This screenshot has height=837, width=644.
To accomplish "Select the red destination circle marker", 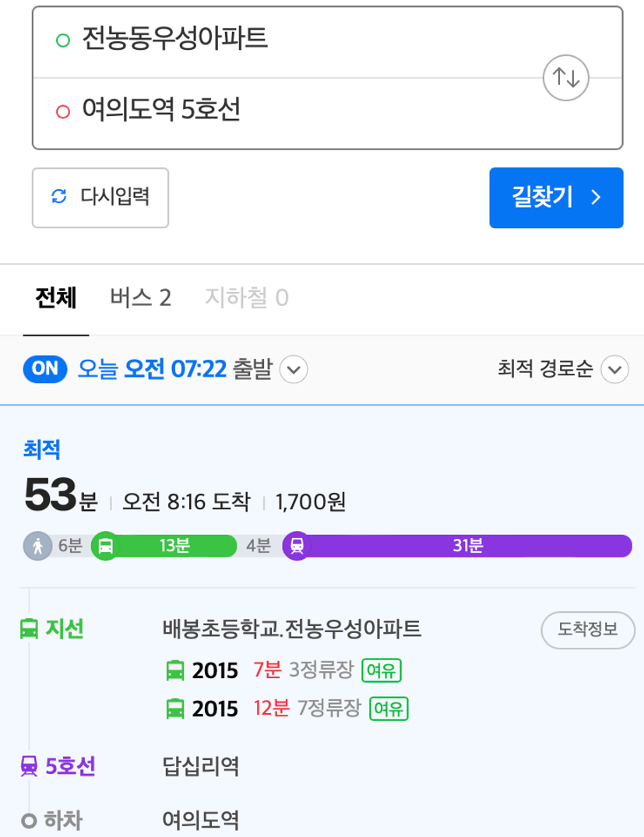I will pyautogui.click(x=63, y=111).
